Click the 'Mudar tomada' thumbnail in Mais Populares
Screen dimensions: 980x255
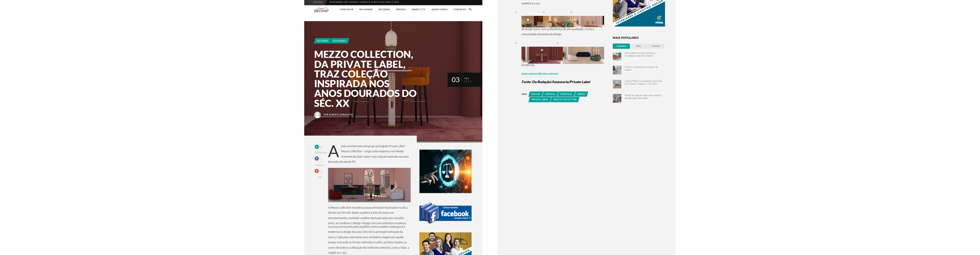click(x=617, y=98)
